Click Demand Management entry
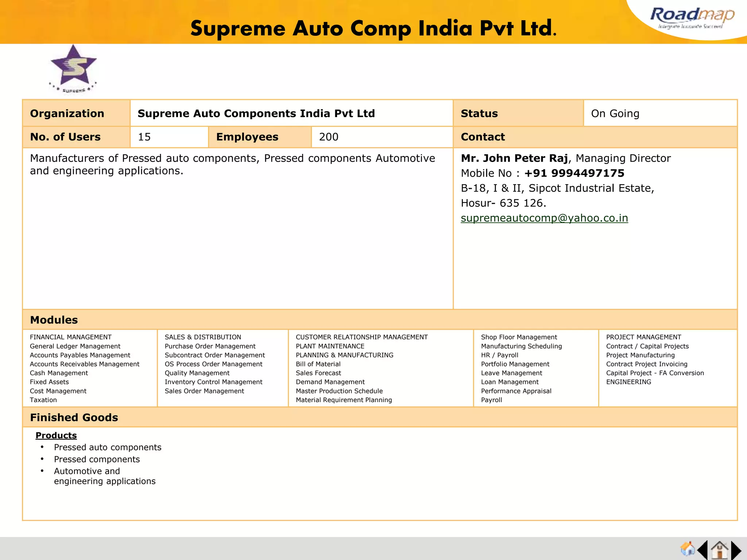The image size is (747, 560). point(330,382)
